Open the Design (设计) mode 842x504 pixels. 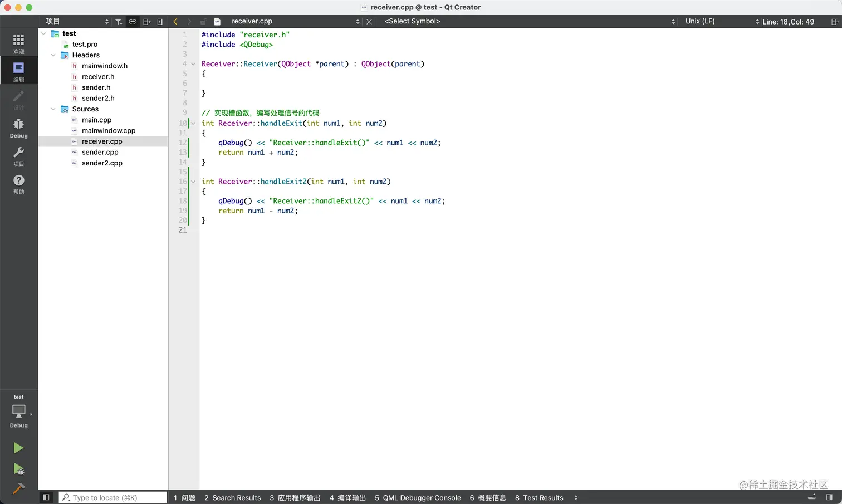coord(18,100)
